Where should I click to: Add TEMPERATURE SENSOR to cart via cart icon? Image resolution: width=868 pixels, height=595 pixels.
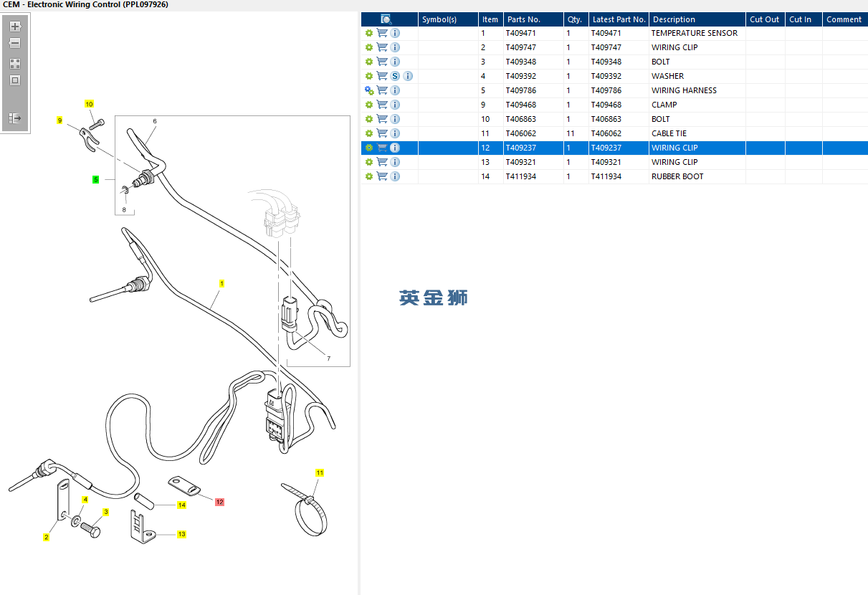382,33
